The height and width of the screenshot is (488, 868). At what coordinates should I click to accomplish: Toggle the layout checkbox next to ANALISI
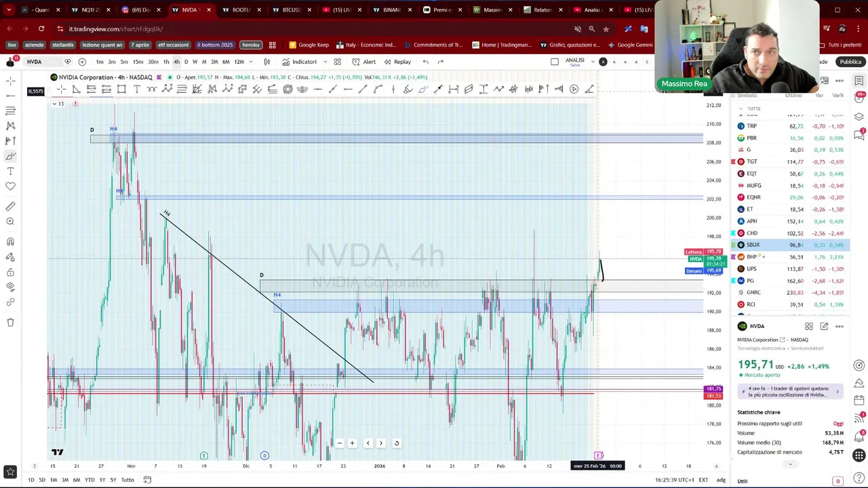(555, 62)
